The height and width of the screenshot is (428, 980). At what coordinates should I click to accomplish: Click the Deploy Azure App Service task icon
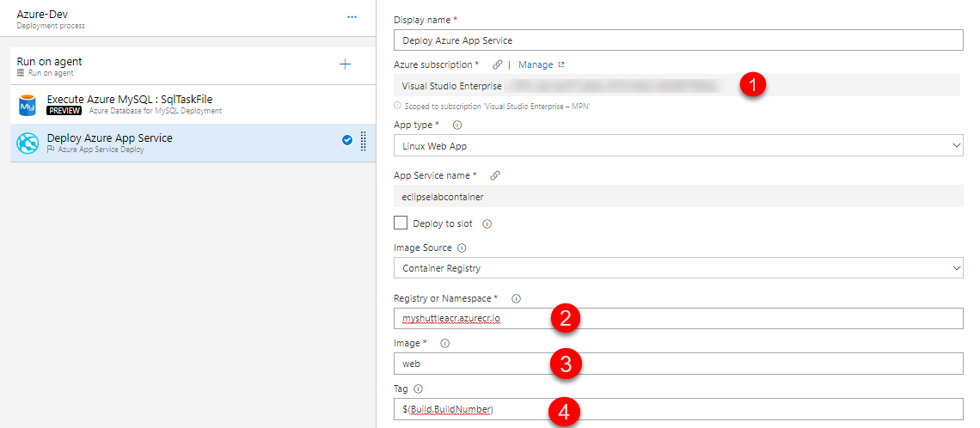28,144
